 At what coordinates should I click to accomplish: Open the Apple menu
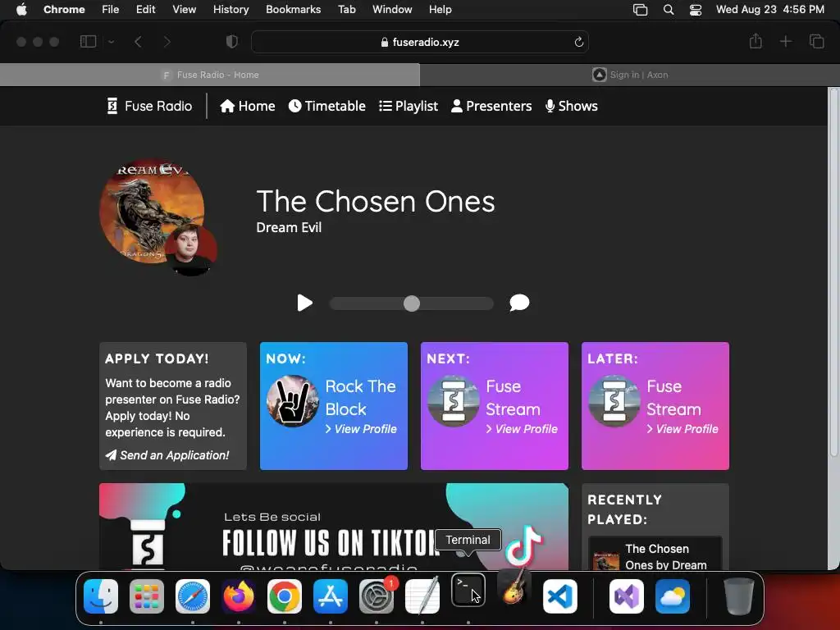(21, 9)
